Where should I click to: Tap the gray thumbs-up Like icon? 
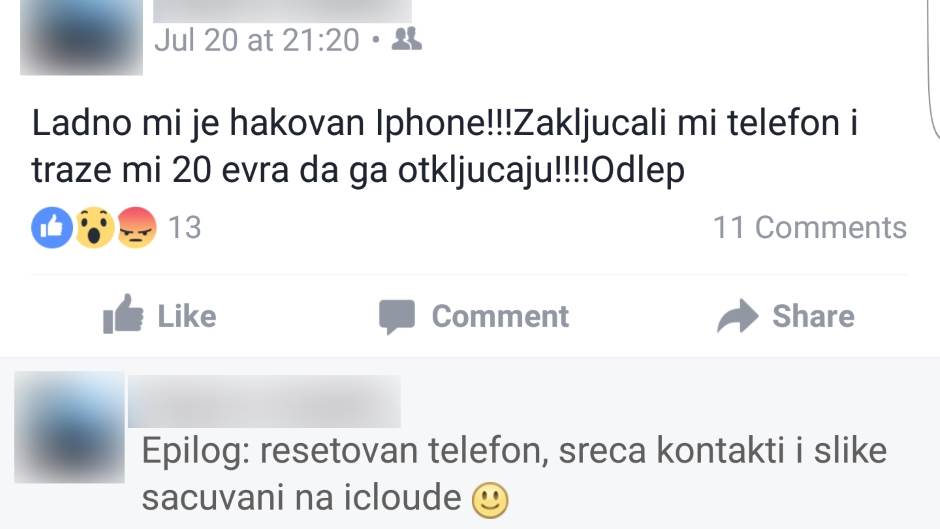[123, 314]
